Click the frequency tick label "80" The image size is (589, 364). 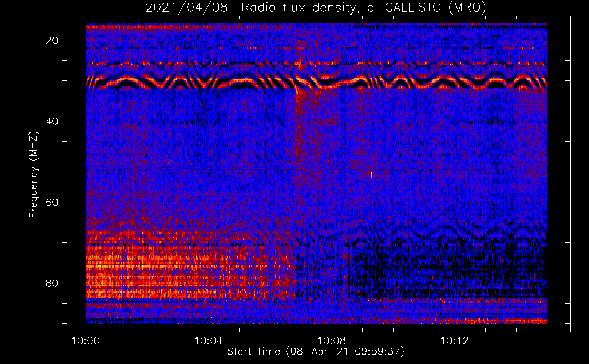pos(52,283)
